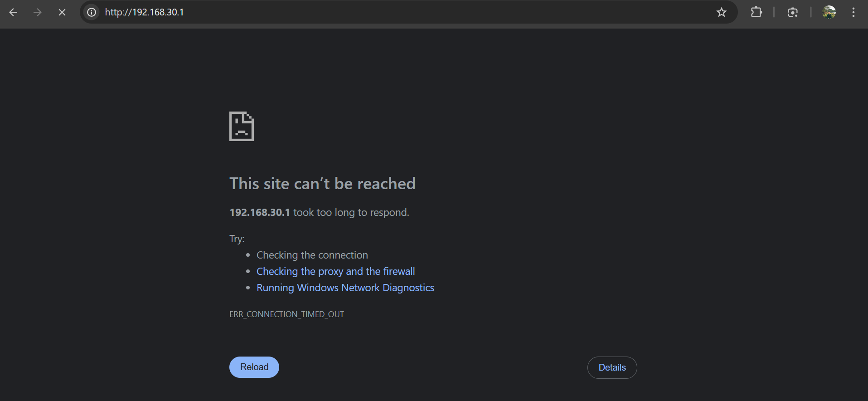Stop loading the page
Viewport: 868px width, 401px height.
click(x=62, y=12)
